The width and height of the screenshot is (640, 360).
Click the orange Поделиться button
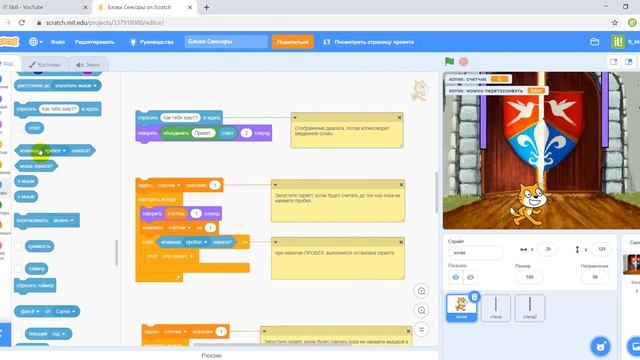(292, 42)
